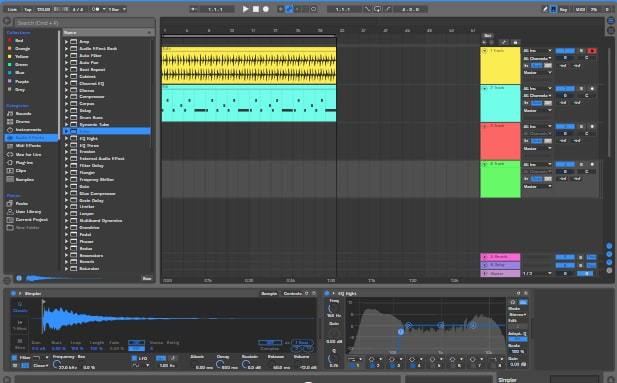Select the green track 4 header

tap(500, 179)
